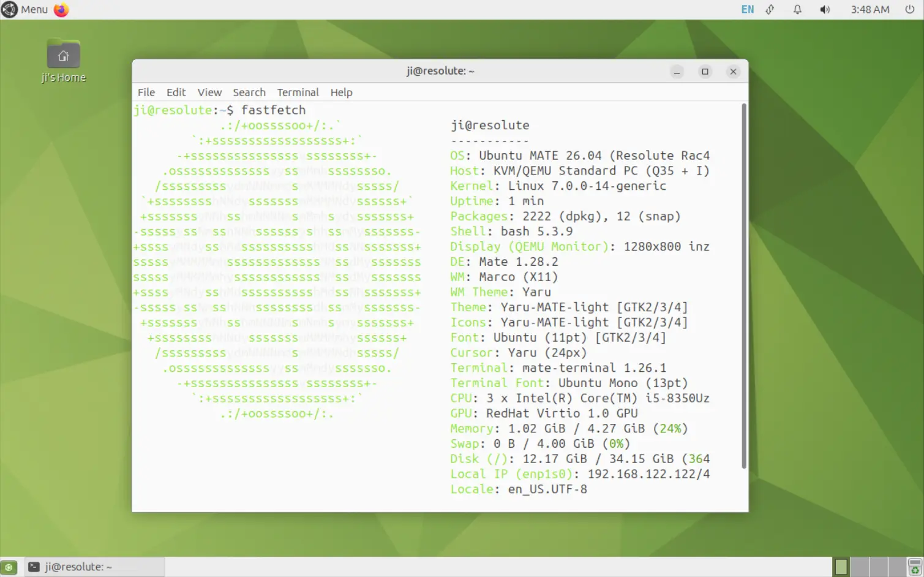Click the Show Desktop icon

9,567
